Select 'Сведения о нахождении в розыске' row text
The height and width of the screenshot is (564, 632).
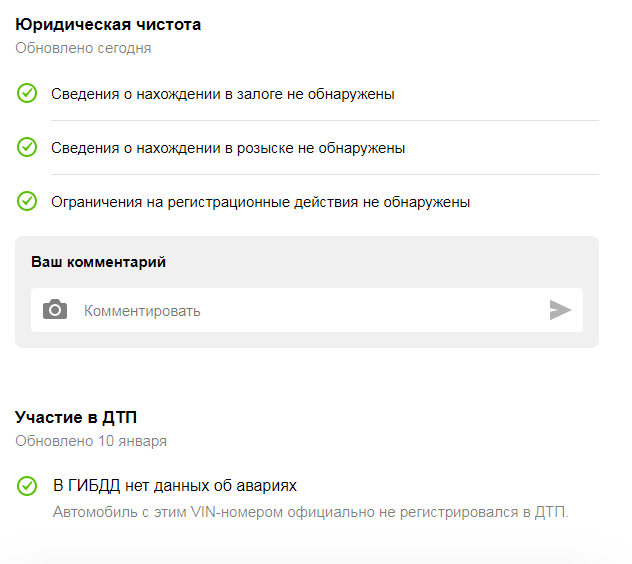(228, 148)
